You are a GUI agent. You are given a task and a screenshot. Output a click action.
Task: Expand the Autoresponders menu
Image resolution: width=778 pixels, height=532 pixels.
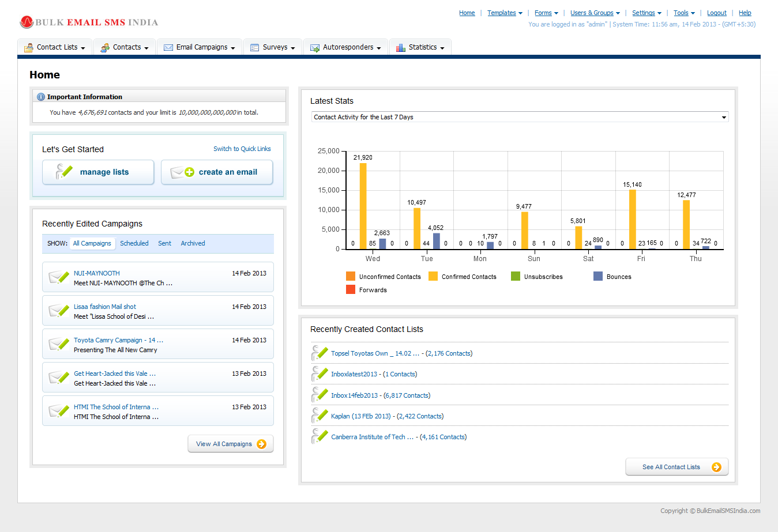[x=346, y=47]
